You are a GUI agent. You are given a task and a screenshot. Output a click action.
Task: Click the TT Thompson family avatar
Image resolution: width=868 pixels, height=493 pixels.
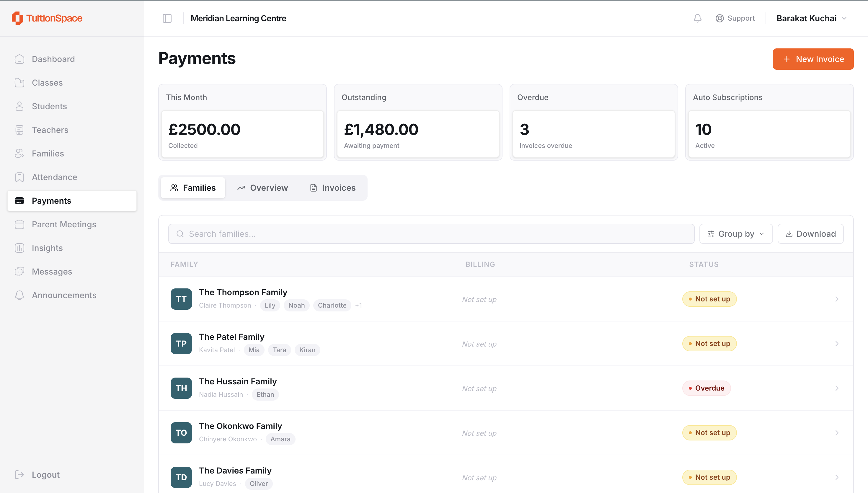click(x=181, y=299)
